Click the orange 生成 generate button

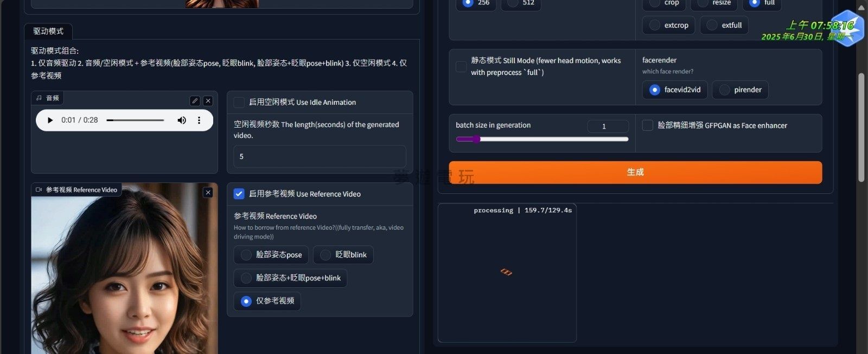[x=635, y=172]
